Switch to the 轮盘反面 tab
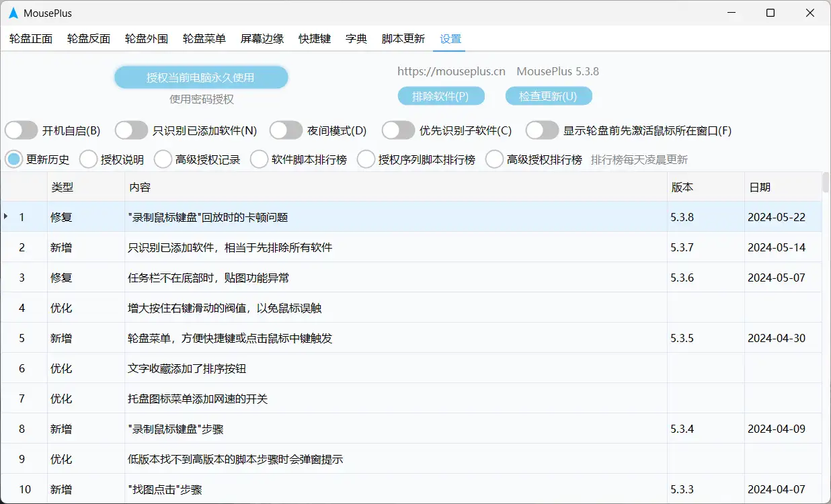 click(89, 39)
